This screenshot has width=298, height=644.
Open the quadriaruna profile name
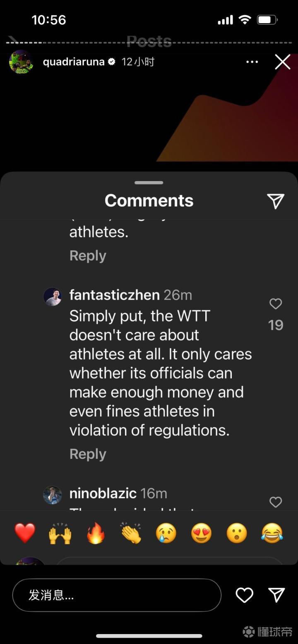[74, 62]
